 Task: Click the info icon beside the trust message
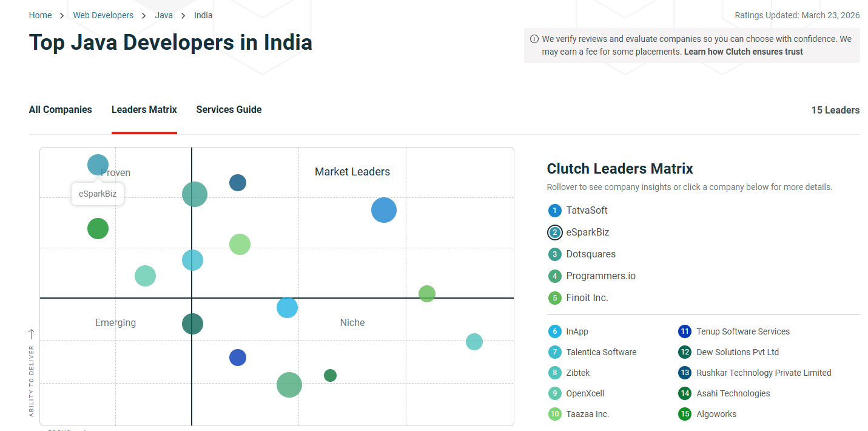[533, 38]
